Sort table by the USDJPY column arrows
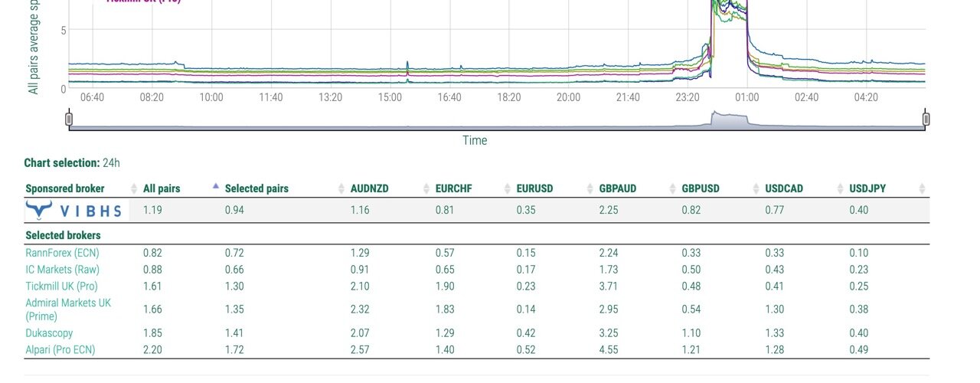Image resolution: width=980 pixels, height=383 pixels. (922, 188)
